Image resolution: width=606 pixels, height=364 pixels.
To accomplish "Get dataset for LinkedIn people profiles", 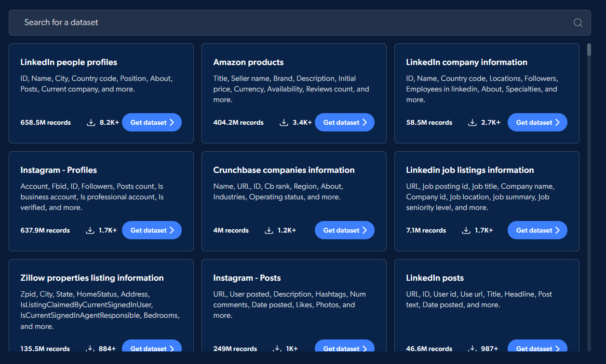I will (151, 122).
